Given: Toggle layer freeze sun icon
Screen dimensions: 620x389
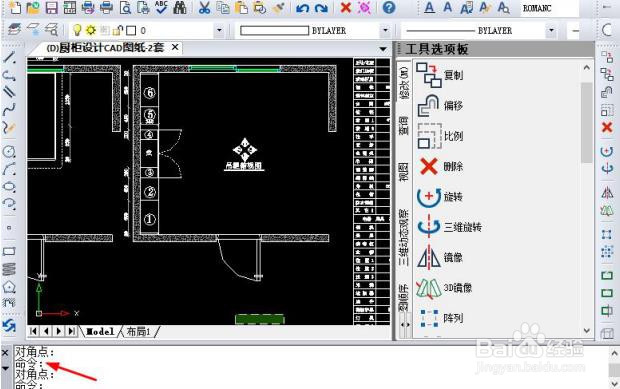Looking at the screenshot, I should click(x=91, y=30).
